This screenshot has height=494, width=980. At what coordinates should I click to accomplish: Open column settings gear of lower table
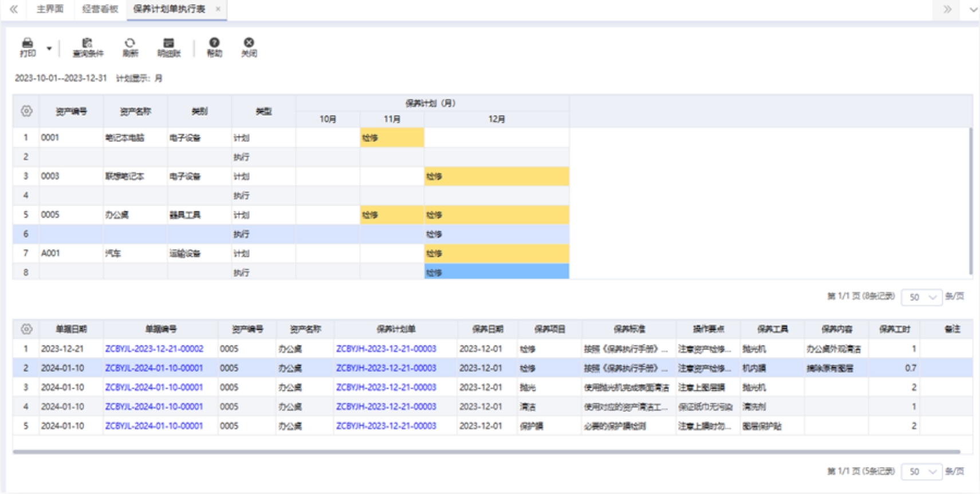tap(26, 329)
